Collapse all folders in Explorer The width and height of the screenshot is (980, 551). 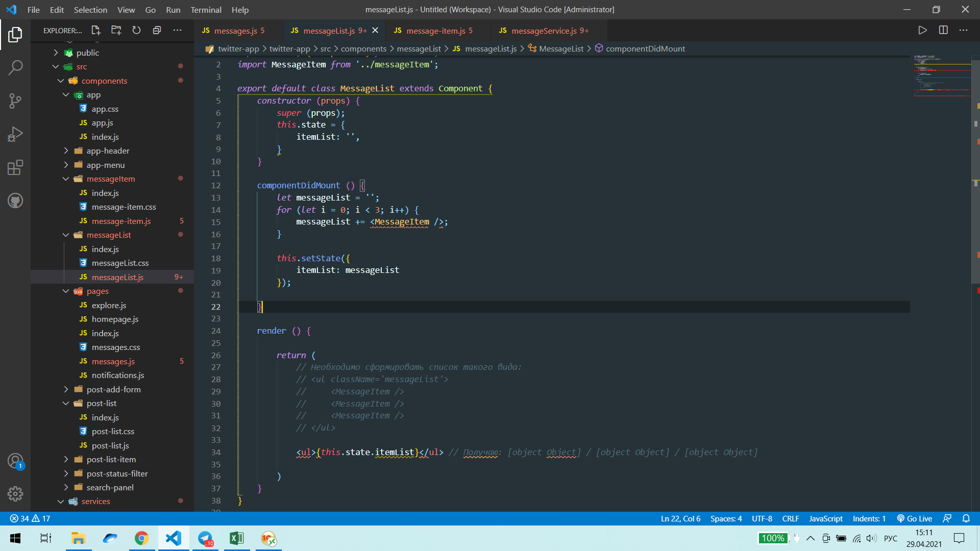pyautogui.click(x=157, y=31)
